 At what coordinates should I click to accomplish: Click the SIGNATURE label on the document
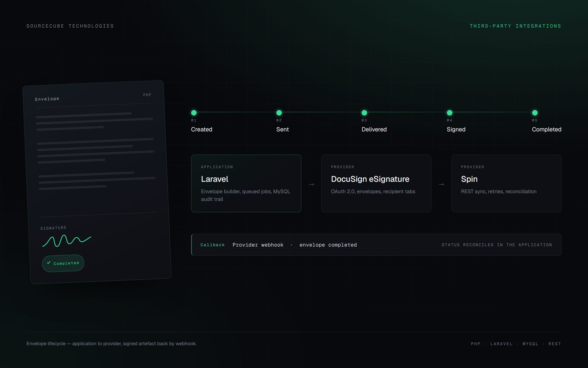tap(53, 228)
